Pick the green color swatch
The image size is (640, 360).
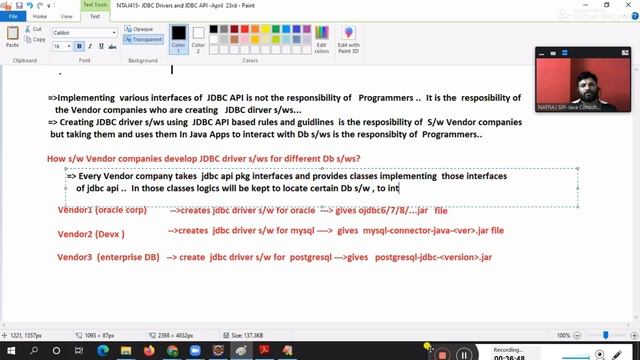[276, 29]
